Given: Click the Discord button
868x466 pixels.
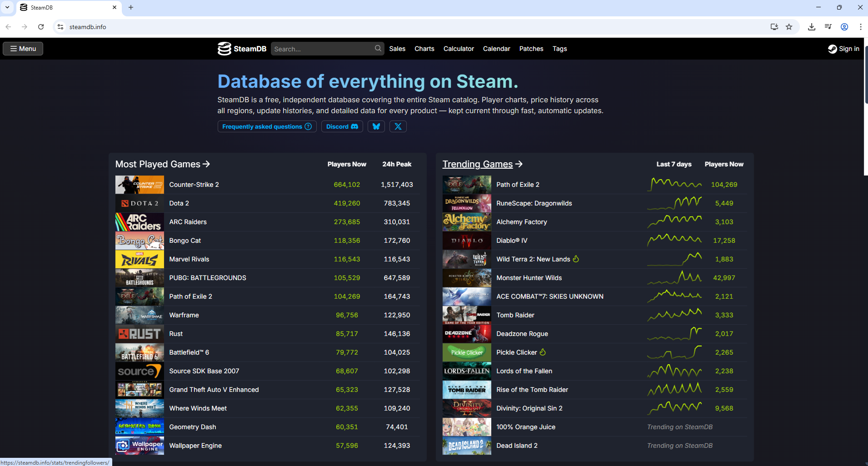Looking at the screenshot, I should pyautogui.click(x=342, y=126).
